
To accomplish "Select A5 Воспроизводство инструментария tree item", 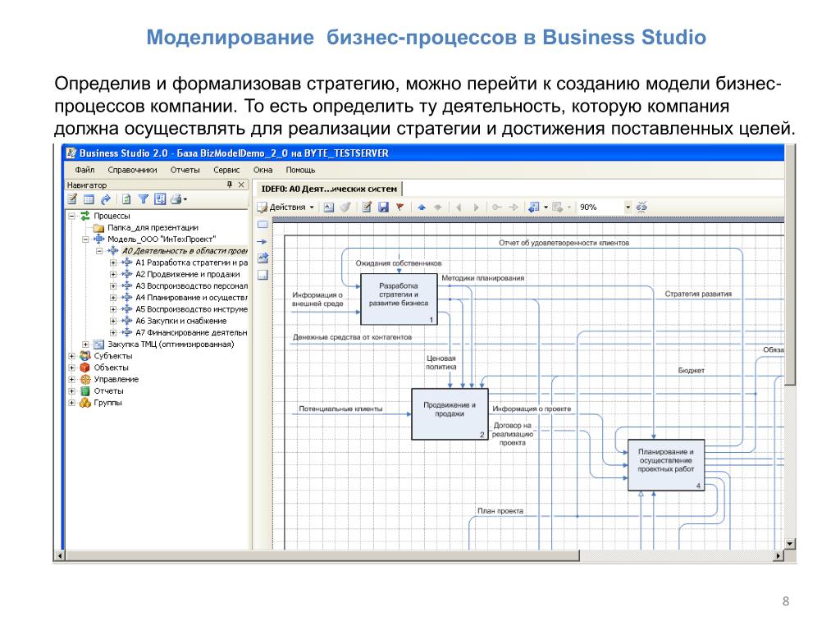I will (191, 309).
